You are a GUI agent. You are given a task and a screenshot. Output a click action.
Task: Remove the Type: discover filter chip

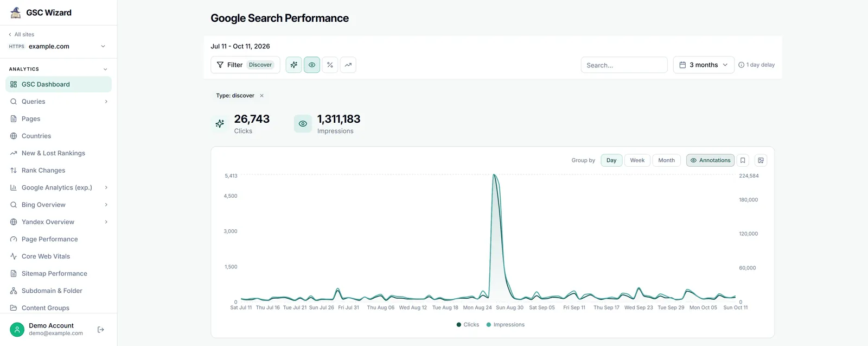pos(261,96)
